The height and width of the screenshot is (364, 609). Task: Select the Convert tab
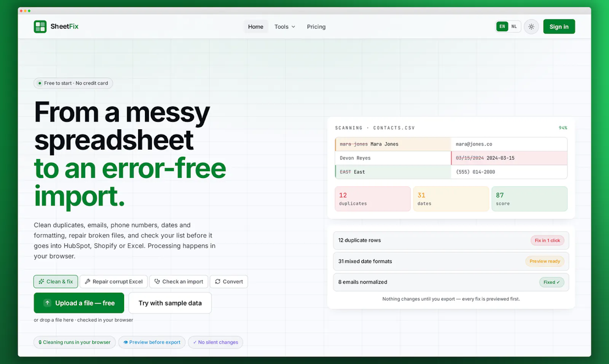tap(229, 281)
